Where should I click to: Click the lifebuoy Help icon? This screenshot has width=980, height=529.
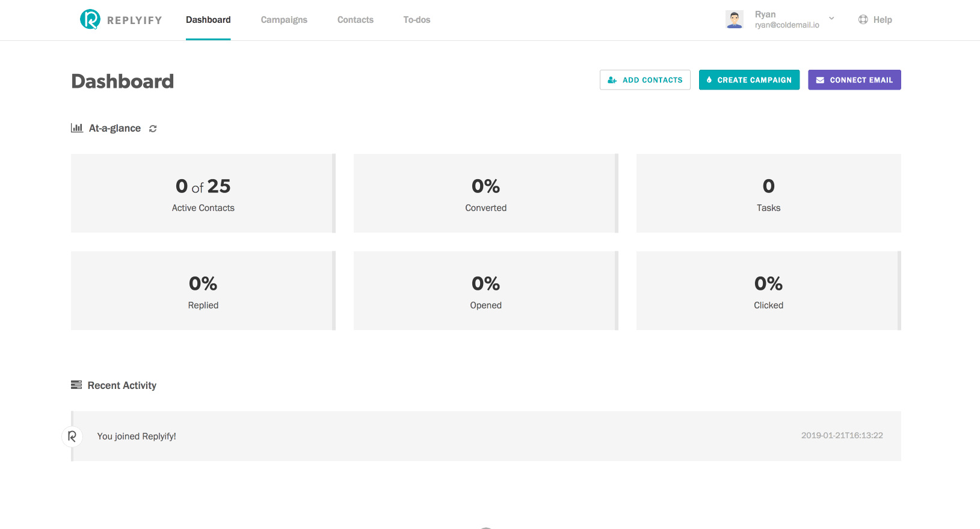pyautogui.click(x=863, y=19)
